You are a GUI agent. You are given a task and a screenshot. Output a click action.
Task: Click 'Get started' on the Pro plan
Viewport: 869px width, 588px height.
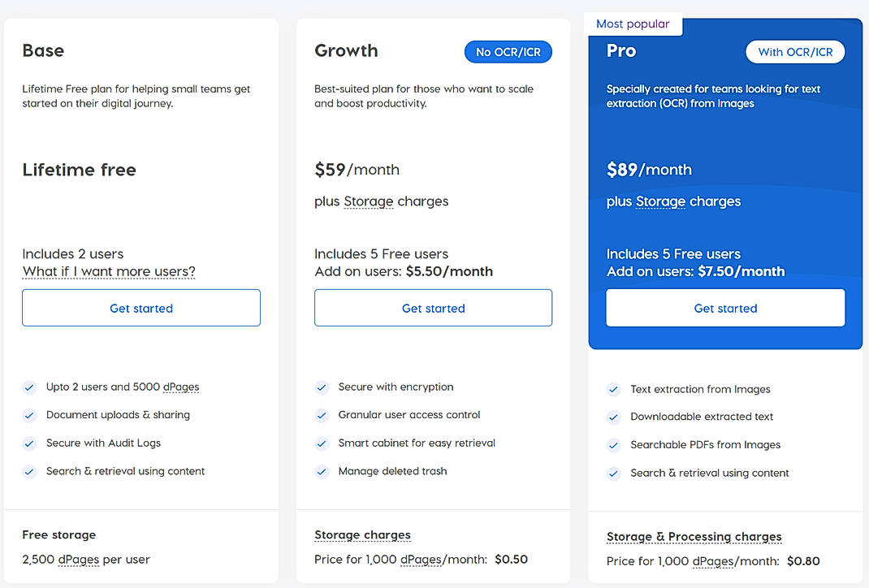click(x=724, y=308)
